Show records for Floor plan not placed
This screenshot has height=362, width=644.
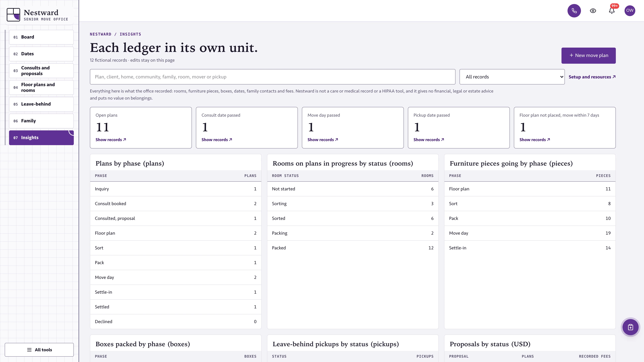(535, 140)
